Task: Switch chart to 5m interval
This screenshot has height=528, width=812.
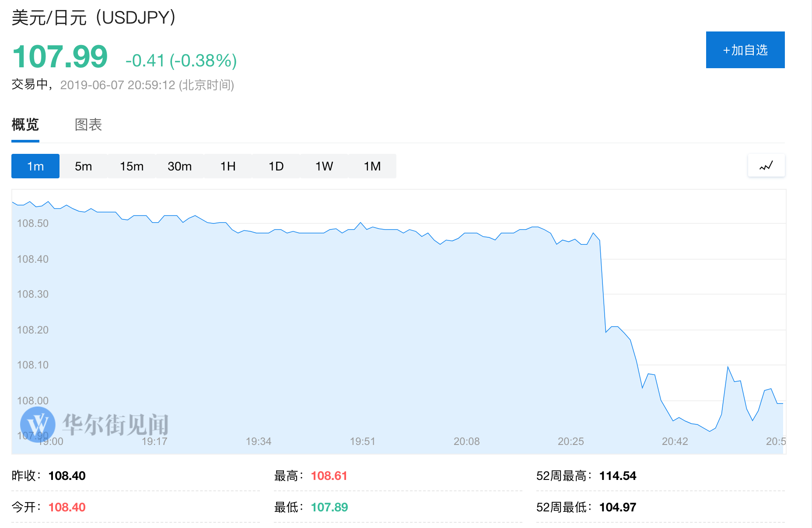Action: [x=83, y=166]
